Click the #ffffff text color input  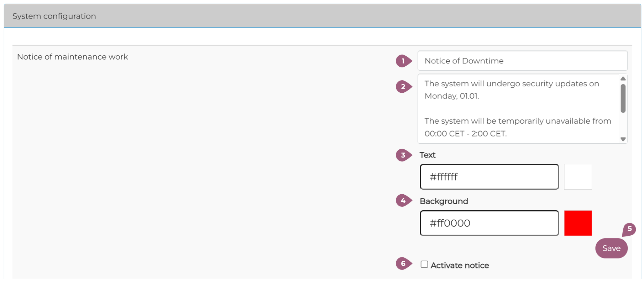coord(489,177)
